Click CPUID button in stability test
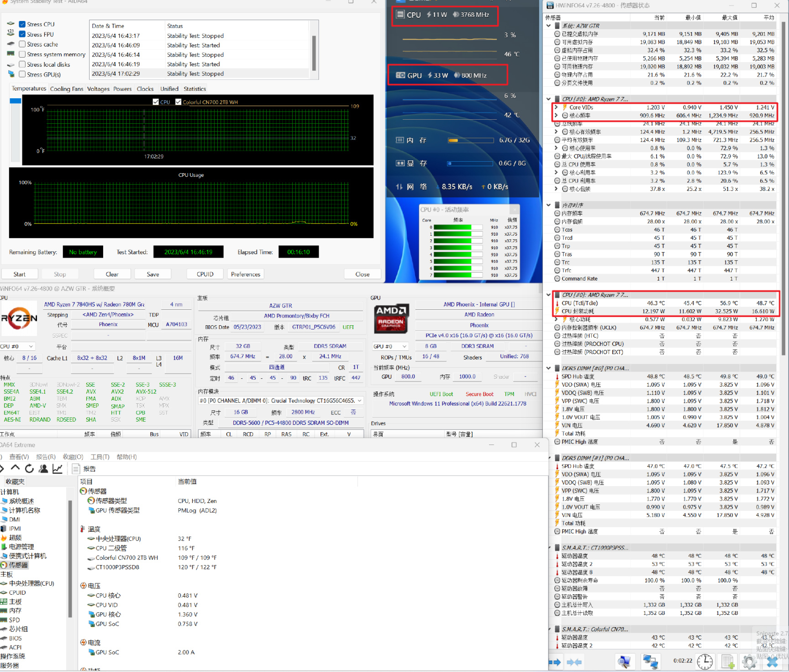Viewport: 789px width, 672px height. (205, 274)
